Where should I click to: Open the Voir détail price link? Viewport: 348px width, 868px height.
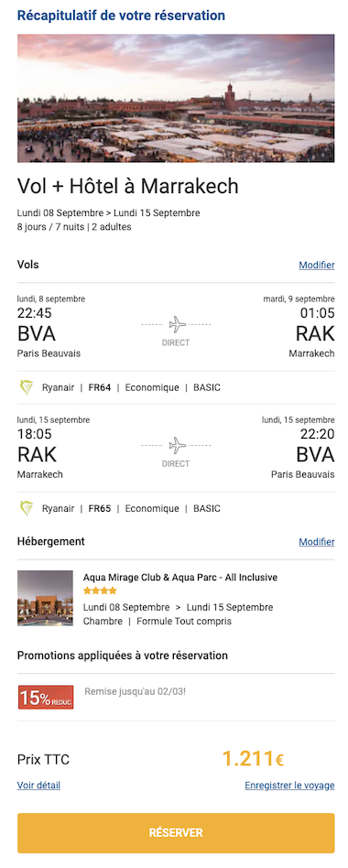coord(38,785)
